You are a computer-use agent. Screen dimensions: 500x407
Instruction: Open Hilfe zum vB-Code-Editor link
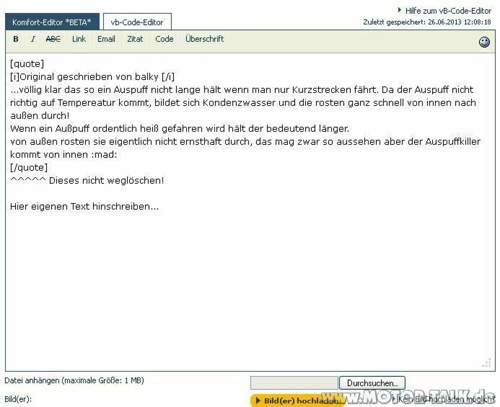448,11
